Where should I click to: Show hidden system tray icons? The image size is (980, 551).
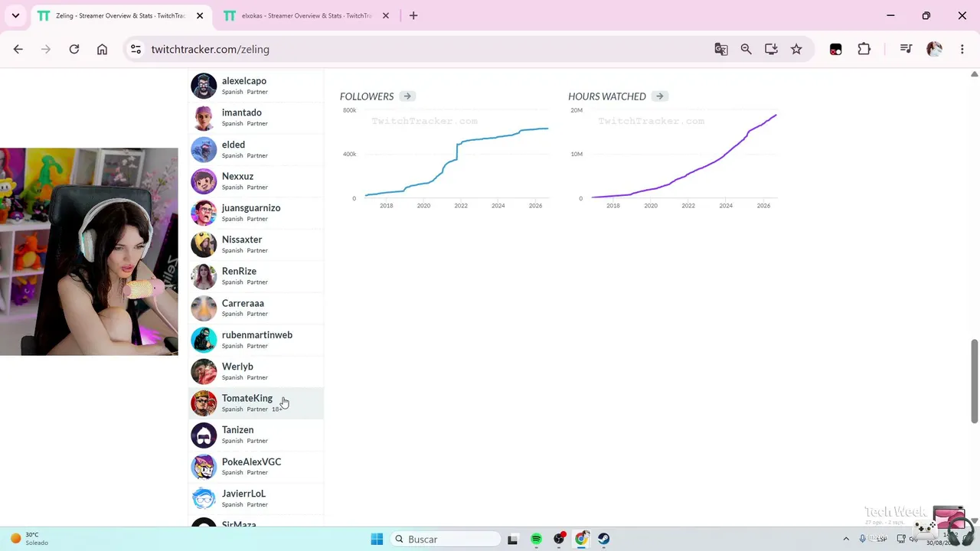tap(846, 539)
